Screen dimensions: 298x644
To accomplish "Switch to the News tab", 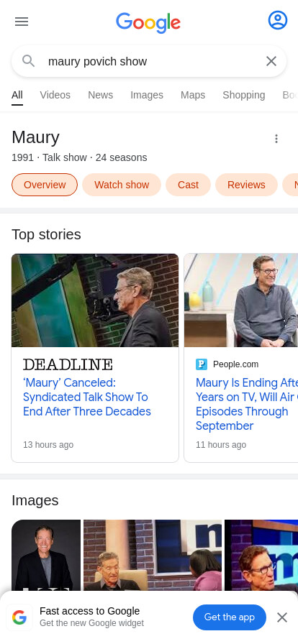I will coord(101,96).
